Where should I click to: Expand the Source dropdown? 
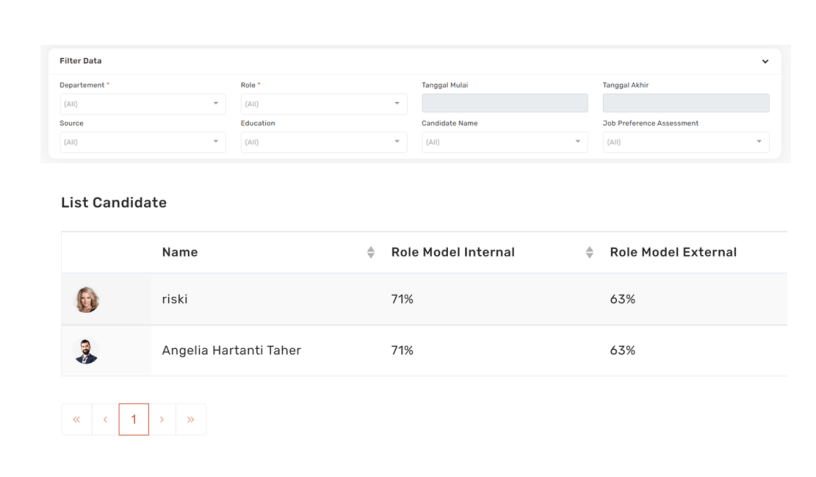click(142, 142)
